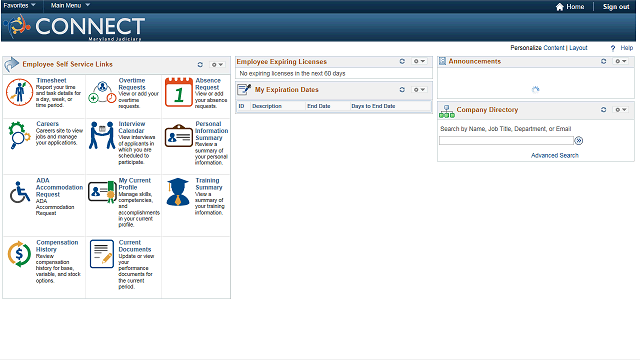Click the My Expiration Dates notepad icon
This screenshot has height=360, width=640.
[244, 89]
